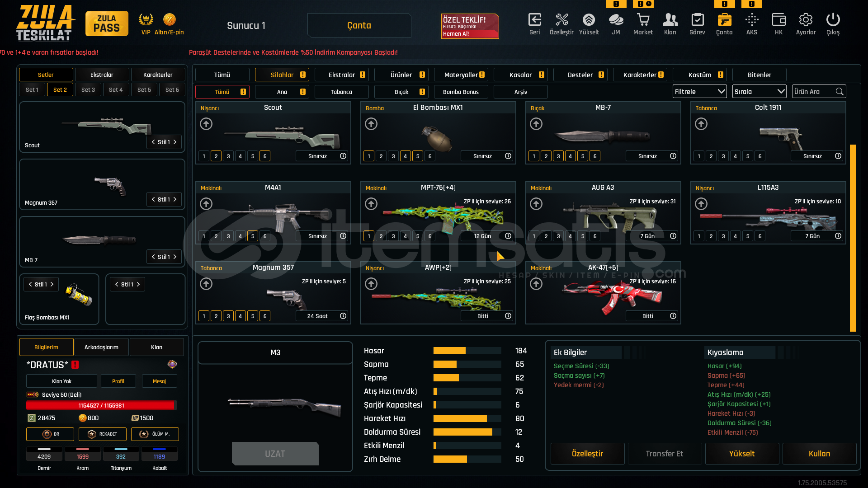Open the Görev clipboard icon
The height and width of the screenshot is (488, 868).
[x=697, y=20]
